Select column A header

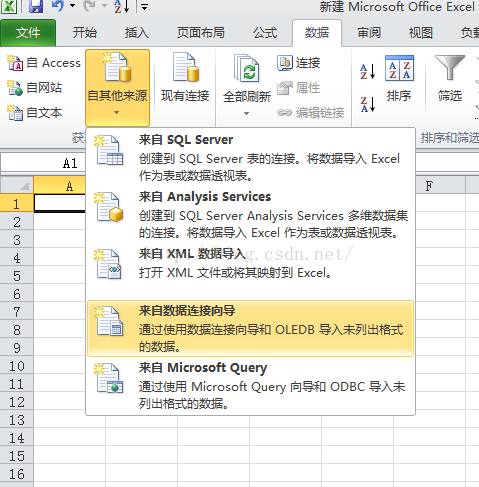pos(59,185)
